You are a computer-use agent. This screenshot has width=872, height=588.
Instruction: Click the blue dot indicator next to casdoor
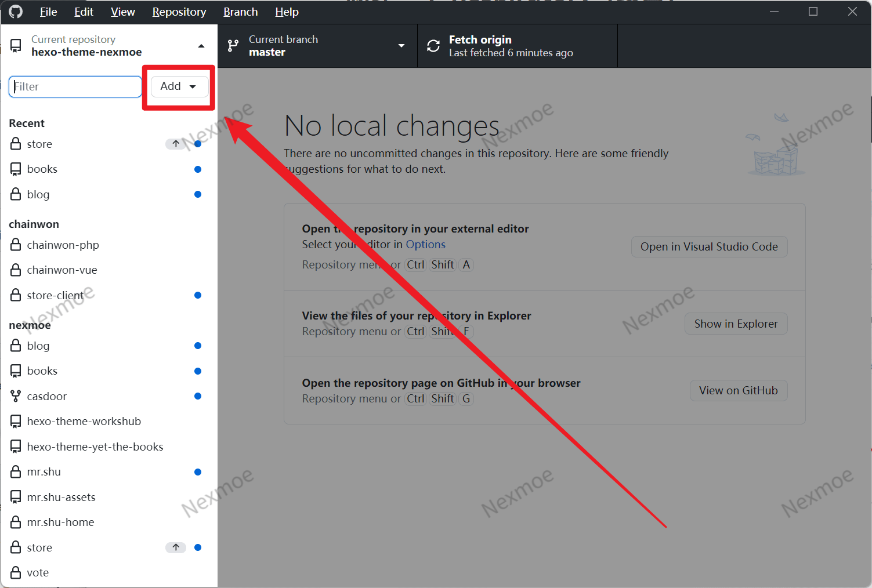tap(198, 396)
